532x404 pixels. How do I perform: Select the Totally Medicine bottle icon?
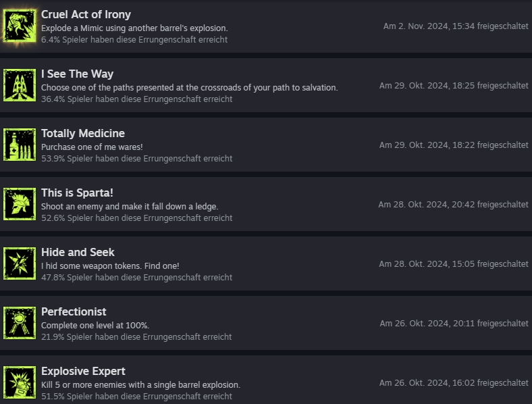coord(20,145)
